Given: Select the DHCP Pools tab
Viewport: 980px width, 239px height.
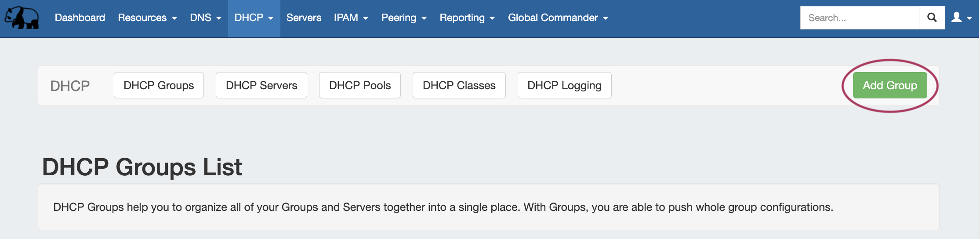Looking at the screenshot, I should (x=360, y=85).
